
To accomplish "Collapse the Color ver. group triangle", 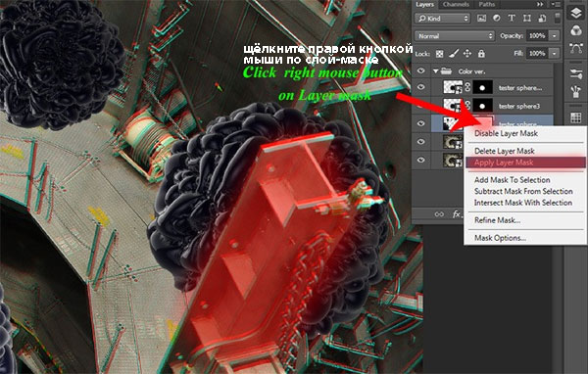I will pyautogui.click(x=436, y=70).
